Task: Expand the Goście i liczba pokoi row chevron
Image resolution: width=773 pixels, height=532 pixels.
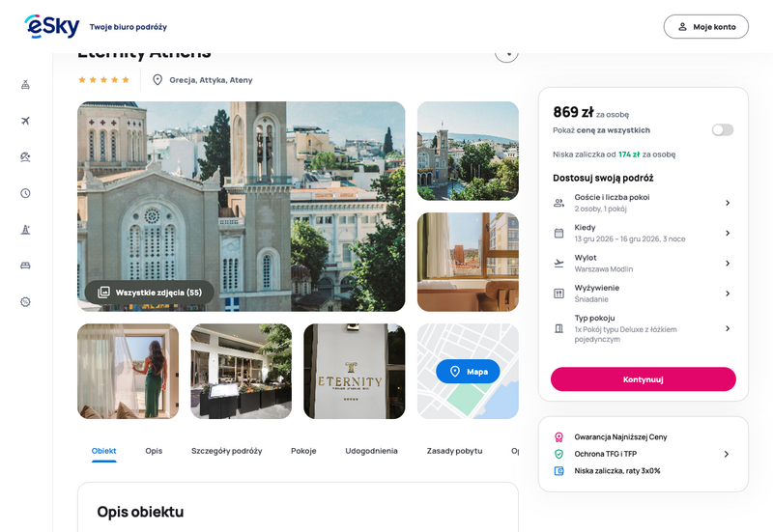Action: (728, 203)
